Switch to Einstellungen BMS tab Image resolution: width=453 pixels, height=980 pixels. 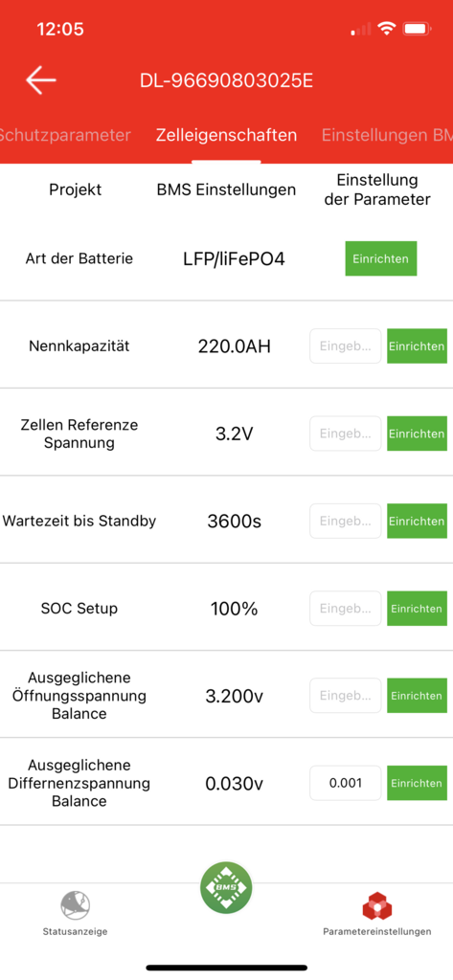[x=387, y=135]
